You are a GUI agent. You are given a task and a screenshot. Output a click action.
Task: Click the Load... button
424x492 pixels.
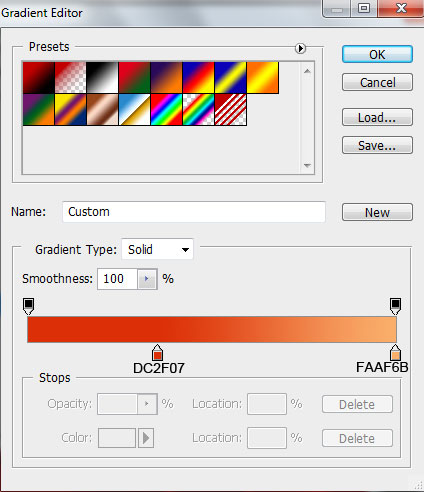377,117
